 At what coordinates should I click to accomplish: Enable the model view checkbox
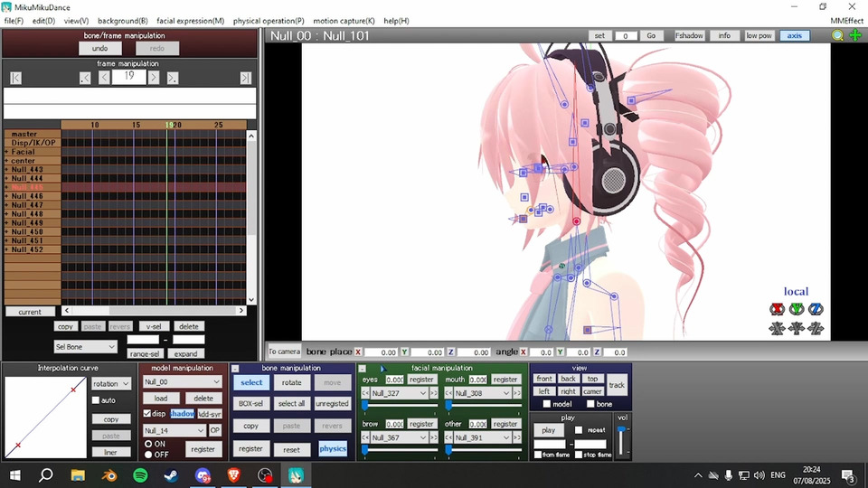[547, 404]
